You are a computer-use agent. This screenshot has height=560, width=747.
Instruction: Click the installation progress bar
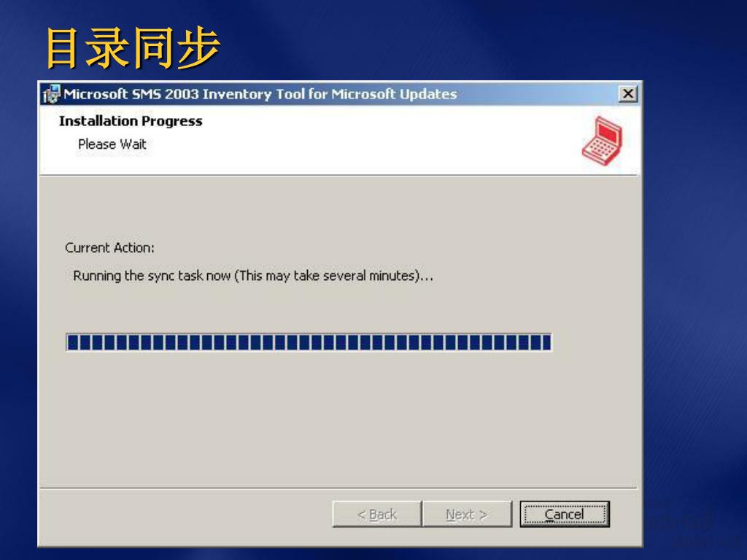point(309,343)
